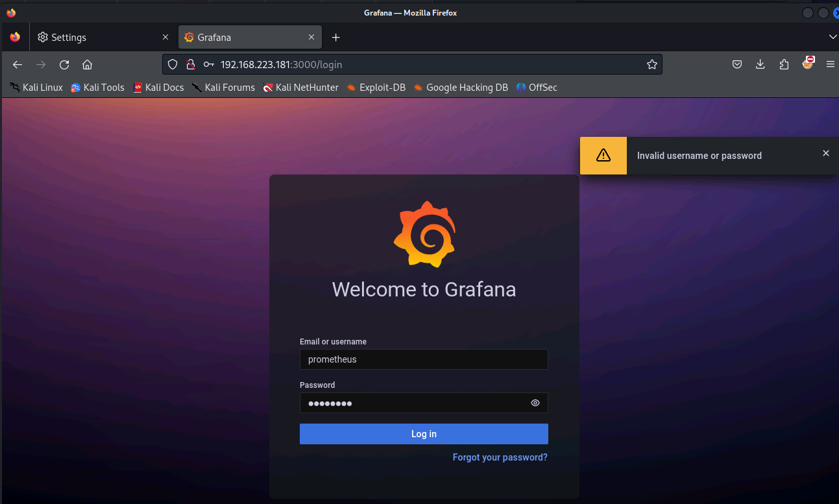Dismiss the Invalid username or password alert

pos(826,153)
